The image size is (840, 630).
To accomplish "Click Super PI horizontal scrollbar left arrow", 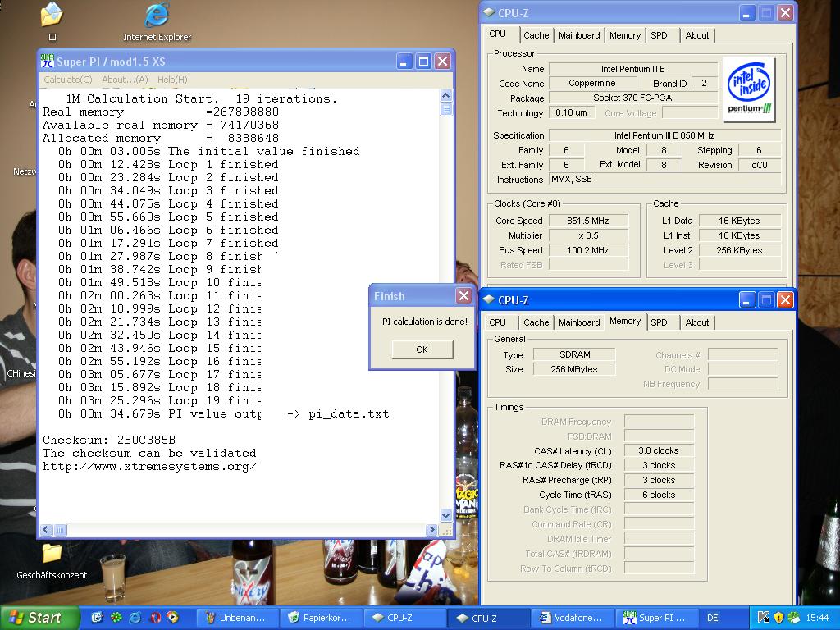I will point(46,530).
